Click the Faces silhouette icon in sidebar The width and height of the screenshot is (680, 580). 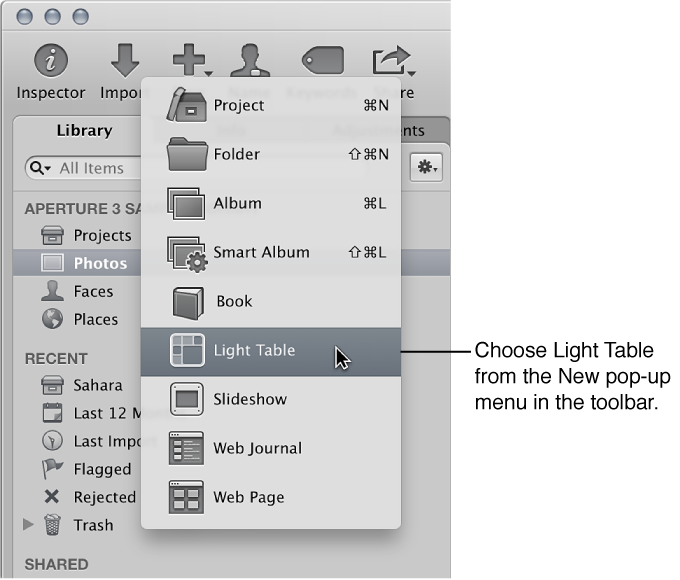52,291
